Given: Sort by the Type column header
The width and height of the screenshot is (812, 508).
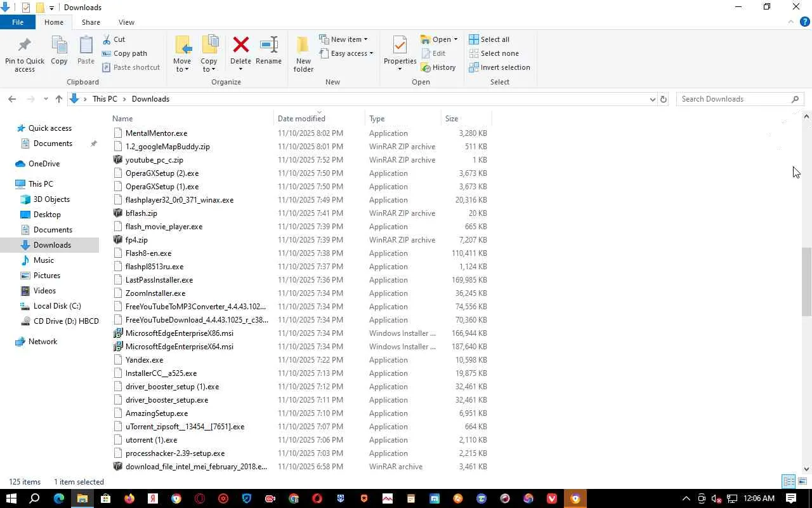Looking at the screenshot, I should [x=403, y=119].
